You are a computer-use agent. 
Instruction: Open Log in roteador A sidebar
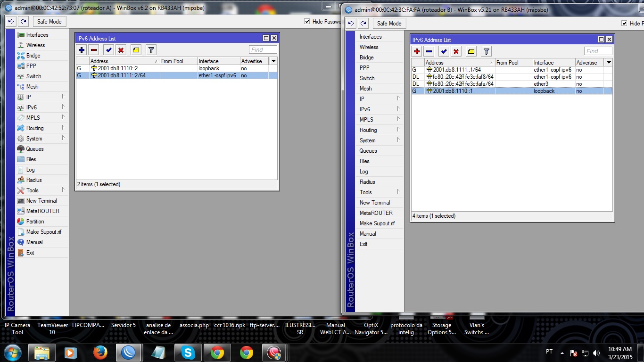(42, 170)
